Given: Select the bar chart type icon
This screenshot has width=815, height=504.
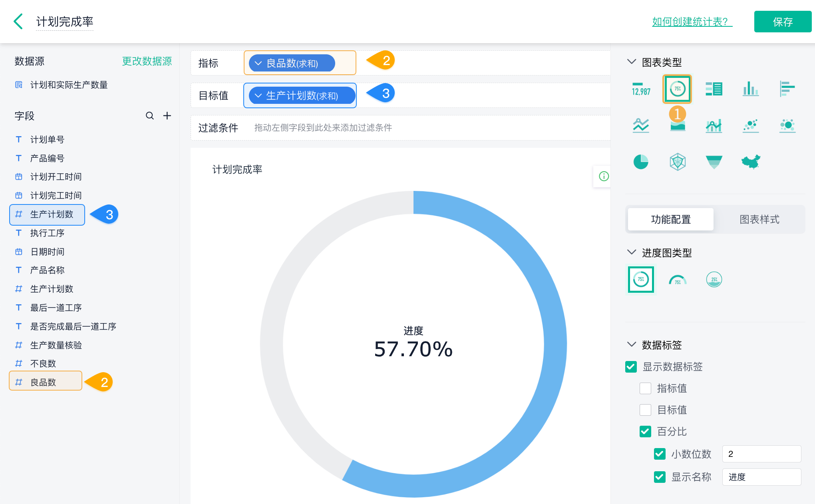Looking at the screenshot, I should 751,89.
